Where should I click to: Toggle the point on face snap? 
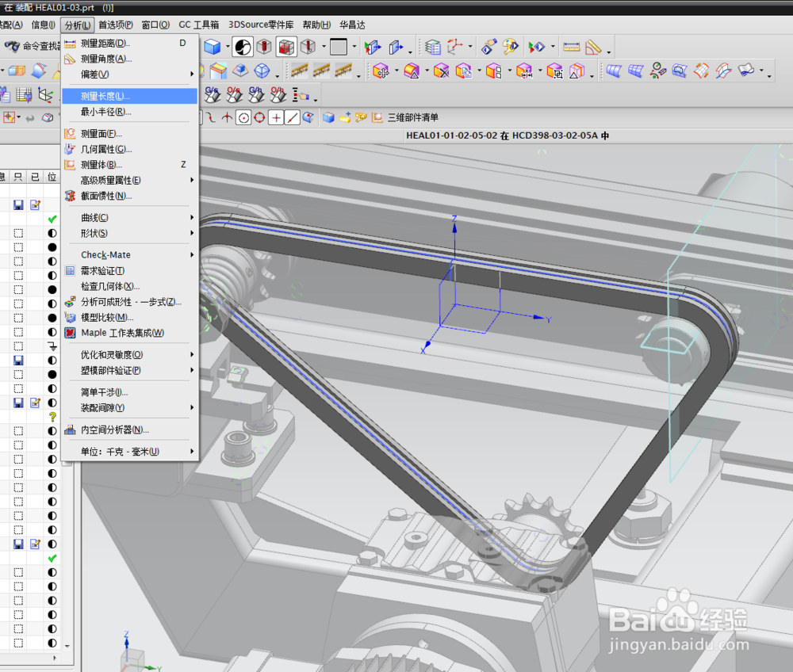coord(308,118)
